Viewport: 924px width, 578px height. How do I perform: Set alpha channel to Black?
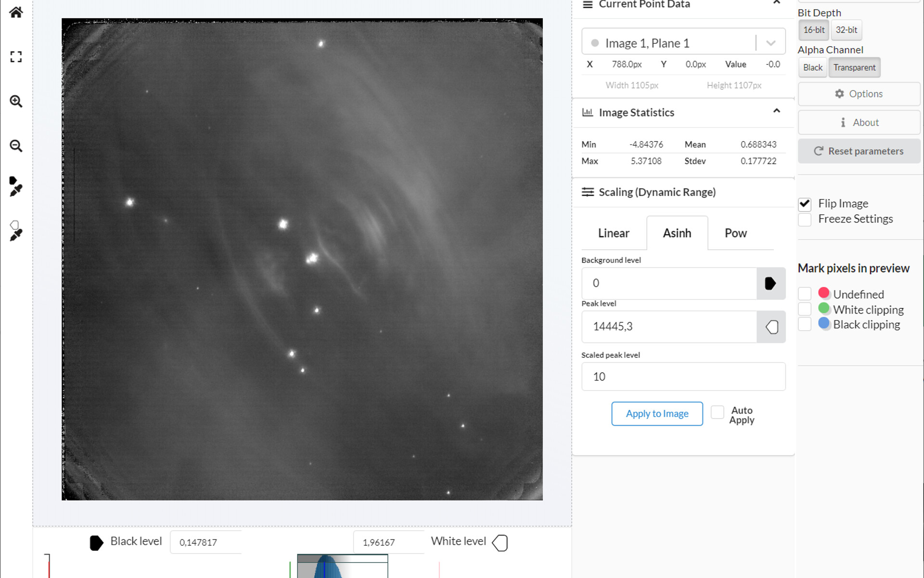pos(813,67)
